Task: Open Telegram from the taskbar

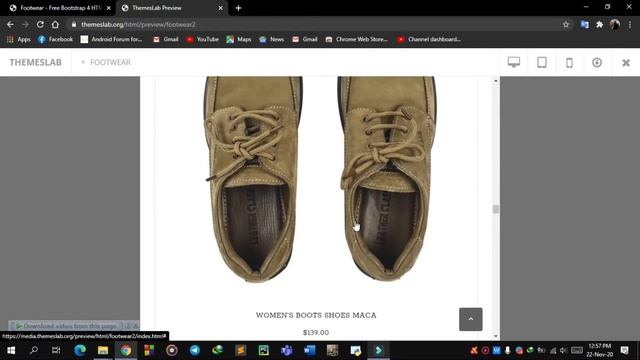Action: pyautogui.click(x=195, y=350)
